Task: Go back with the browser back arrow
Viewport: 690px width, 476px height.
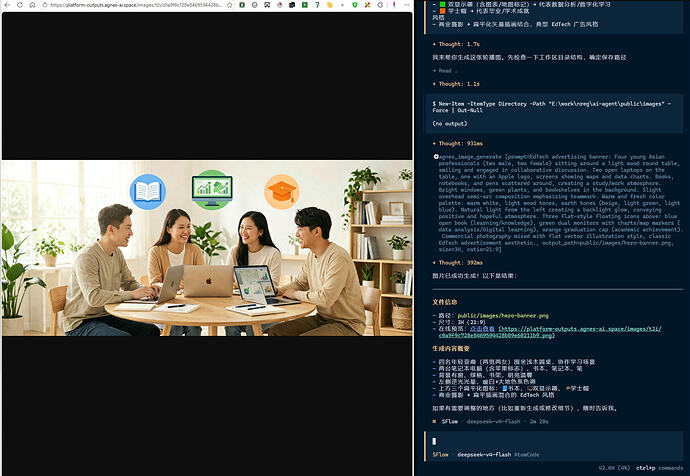Action: coord(7,5)
